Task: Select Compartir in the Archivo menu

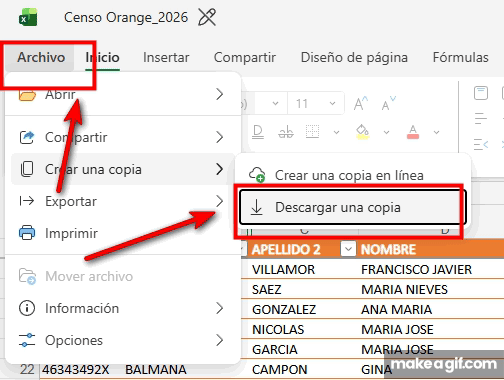Action: 123,137
